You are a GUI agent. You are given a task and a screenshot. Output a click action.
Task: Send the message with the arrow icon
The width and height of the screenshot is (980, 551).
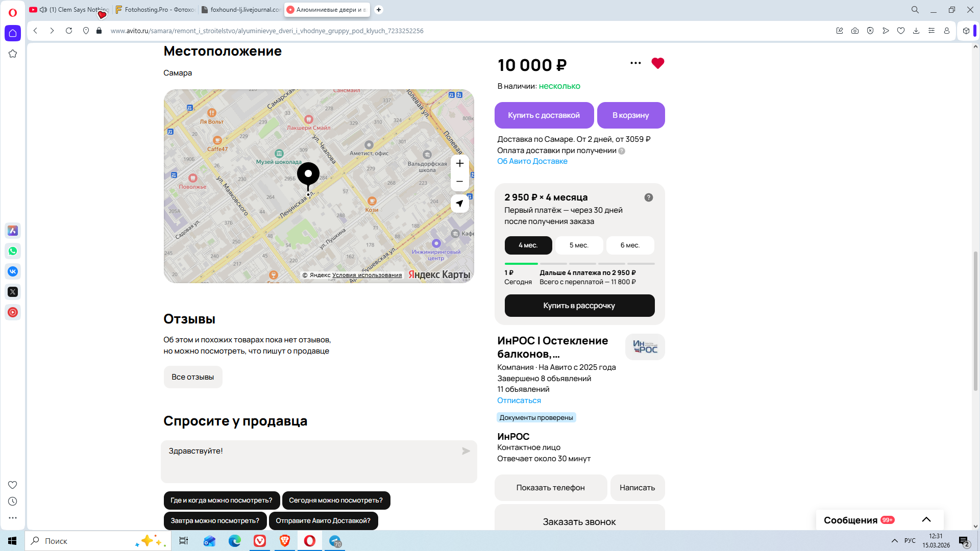[x=465, y=451]
